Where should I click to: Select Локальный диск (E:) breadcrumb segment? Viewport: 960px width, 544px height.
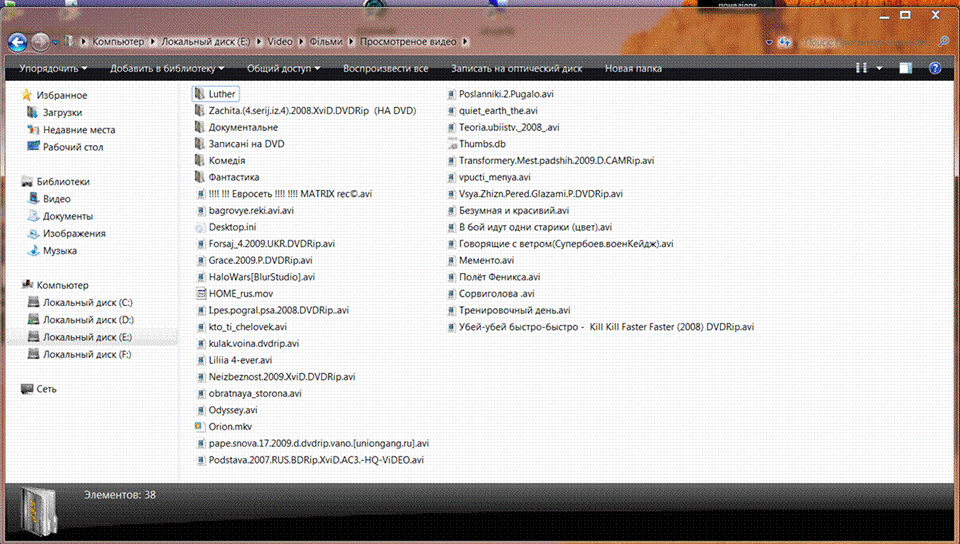tap(205, 42)
